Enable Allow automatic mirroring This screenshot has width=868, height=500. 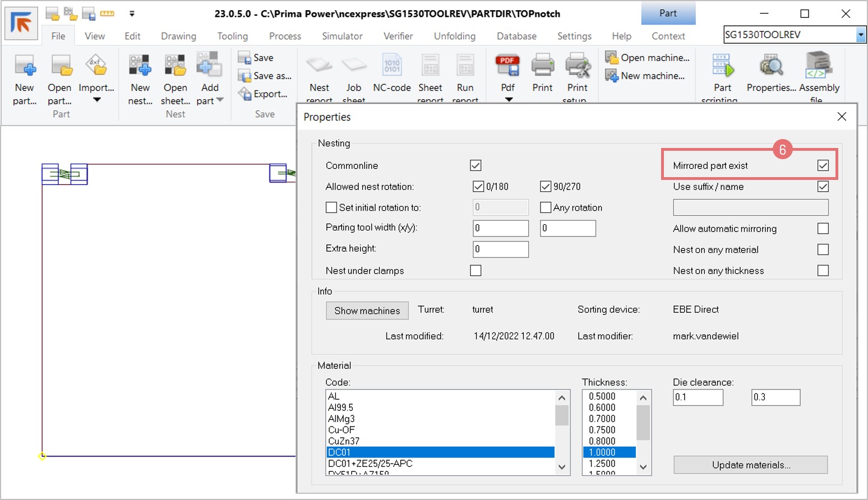click(823, 229)
